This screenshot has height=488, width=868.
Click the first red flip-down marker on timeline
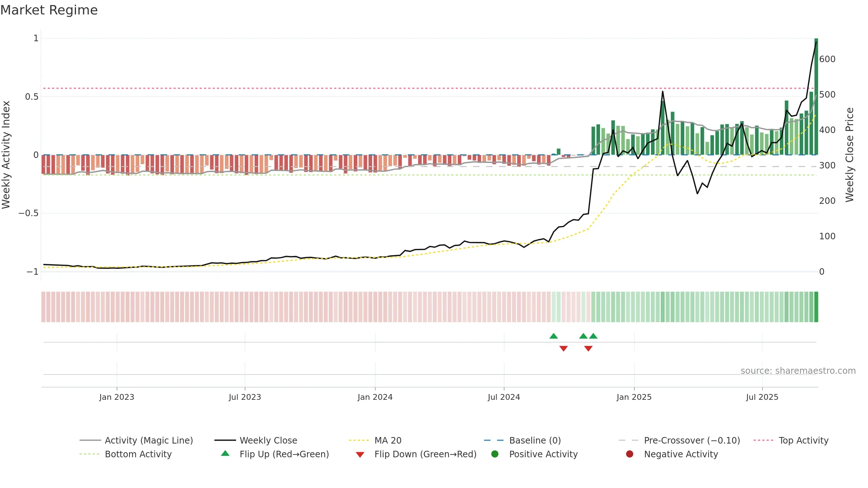click(x=563, y=348)
